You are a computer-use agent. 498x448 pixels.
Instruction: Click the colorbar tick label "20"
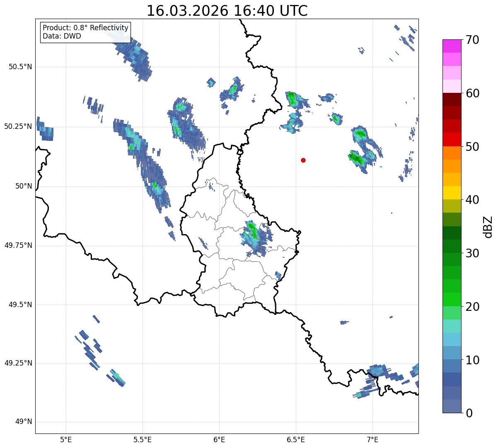(x=472, y=307)
